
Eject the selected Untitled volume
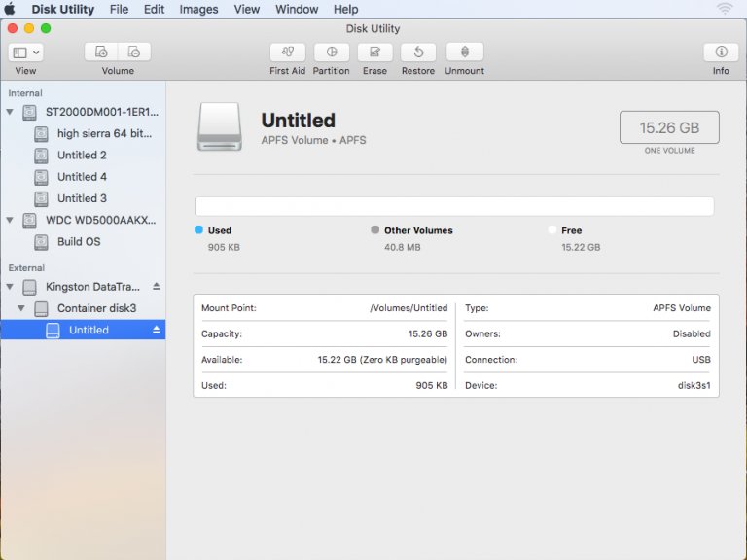[x=156, y=330]
